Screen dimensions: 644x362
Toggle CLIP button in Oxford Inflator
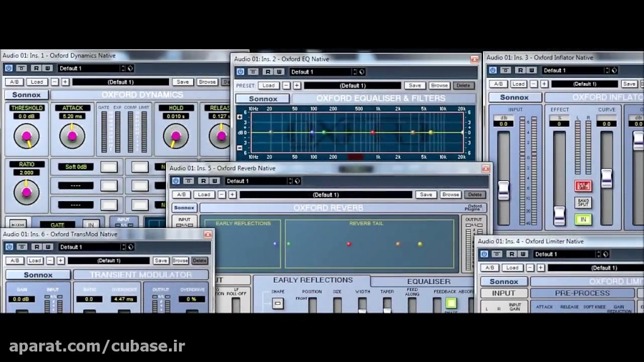point(582,186)
